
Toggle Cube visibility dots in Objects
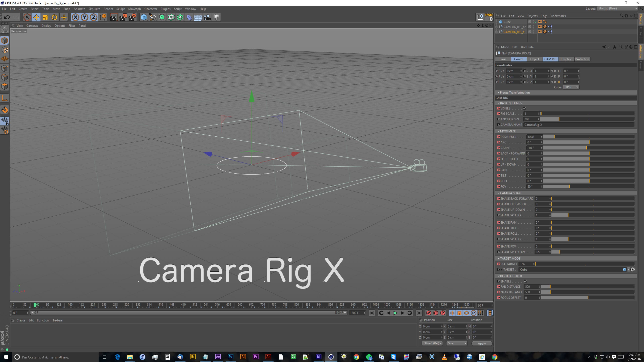coord(533,22)
